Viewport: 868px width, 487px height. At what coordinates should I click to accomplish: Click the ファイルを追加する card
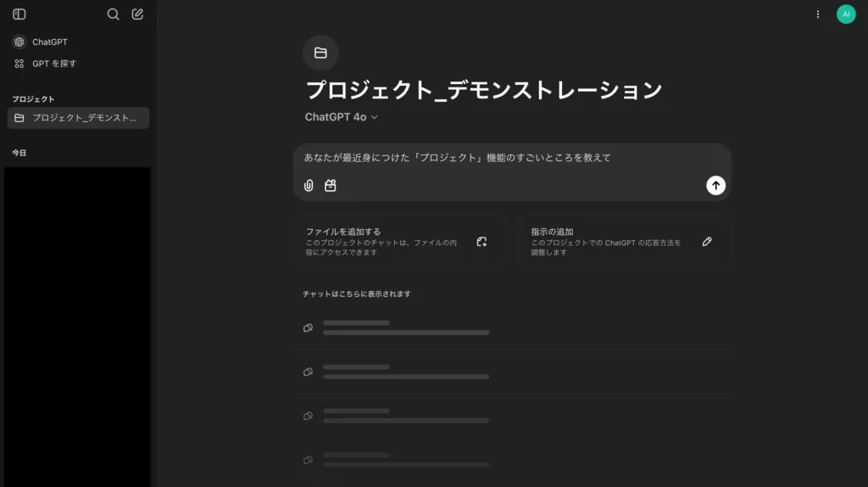pyautogui.click(x=399, y=242)
